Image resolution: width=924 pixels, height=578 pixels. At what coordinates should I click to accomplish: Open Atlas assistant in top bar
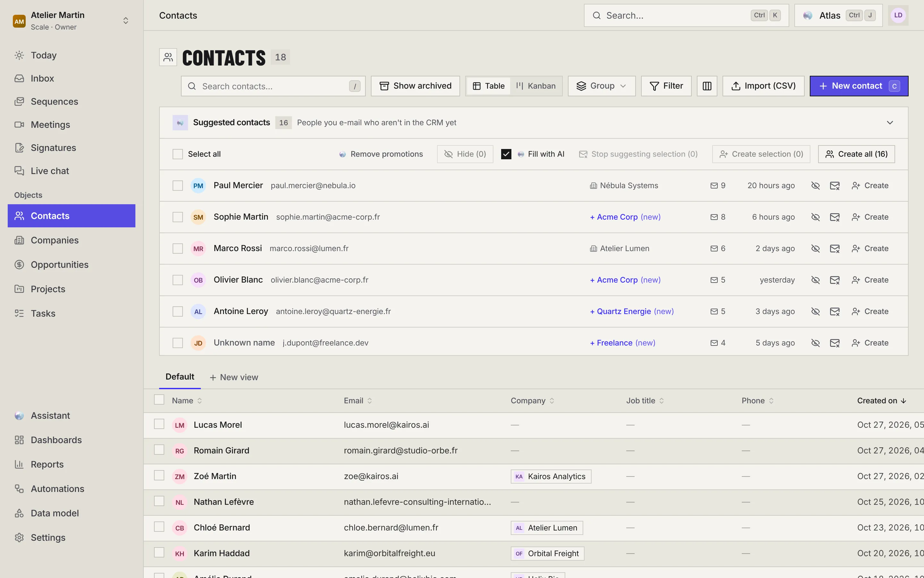point(838,15)
